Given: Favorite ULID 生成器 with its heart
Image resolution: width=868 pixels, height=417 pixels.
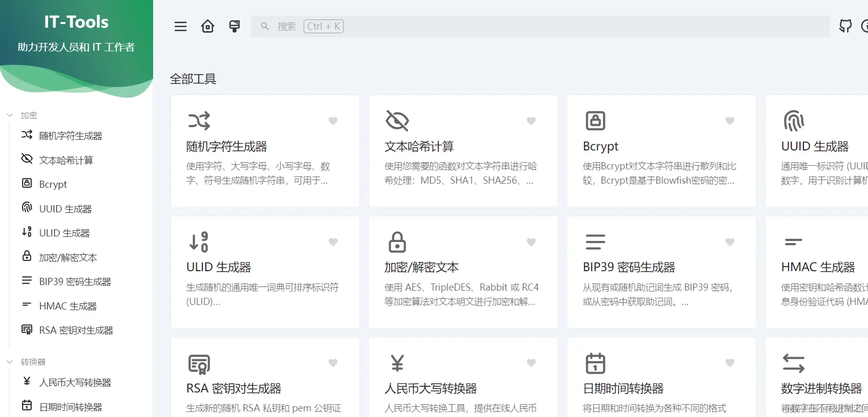Looking at the screenshot, I should pyautogui.click(x=333, y=242).
